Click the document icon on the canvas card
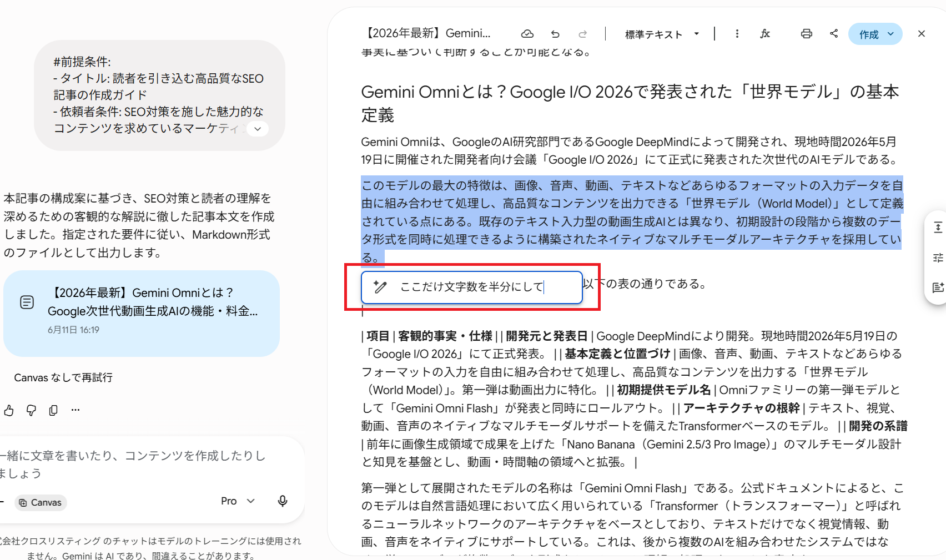 (x=27, y=302)
